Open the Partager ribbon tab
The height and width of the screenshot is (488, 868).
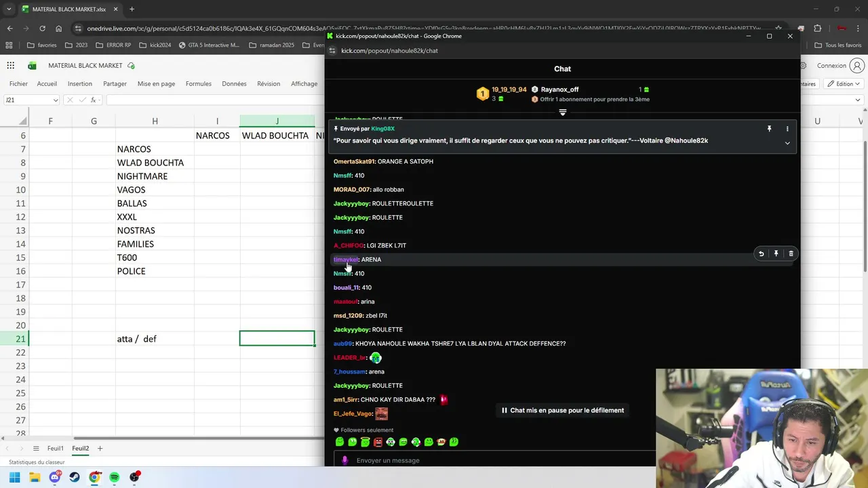[x=115, y=84]
